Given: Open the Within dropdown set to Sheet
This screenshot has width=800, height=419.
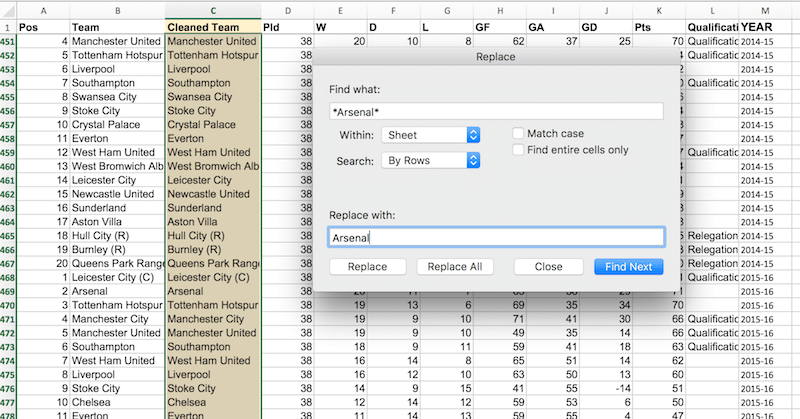Looking at the screenshot, I should (431, 135).
